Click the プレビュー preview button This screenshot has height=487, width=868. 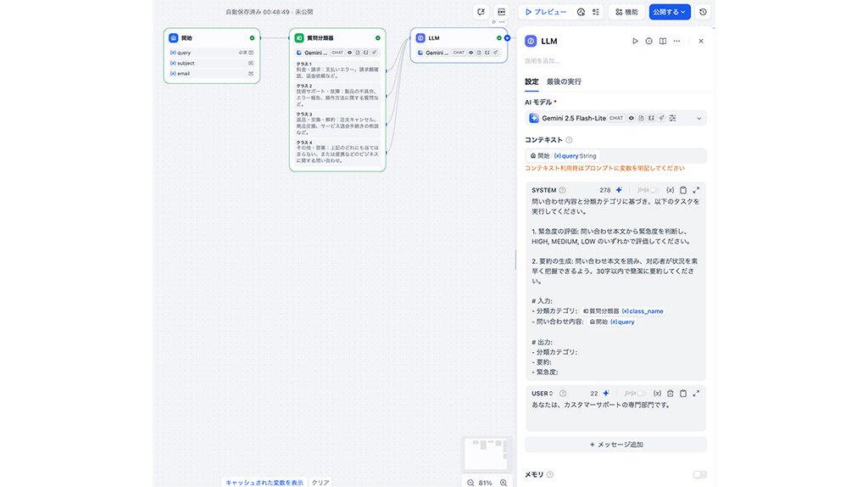click(x=546, y=12)
